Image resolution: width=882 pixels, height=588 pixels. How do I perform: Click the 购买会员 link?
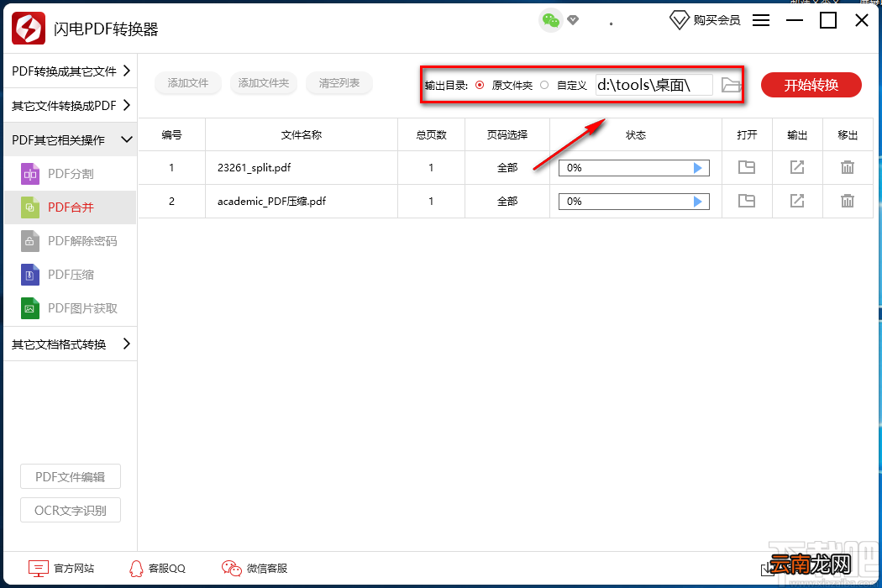pyautogui.click(x=717, y=20)
